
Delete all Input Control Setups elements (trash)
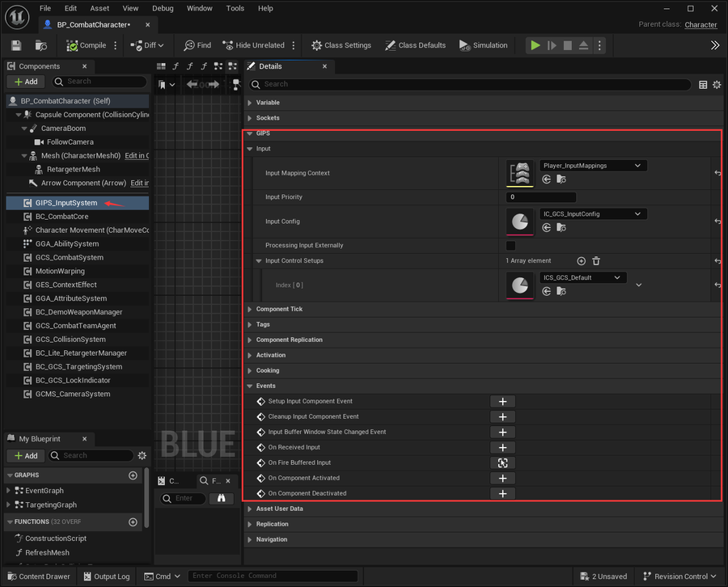(x=596, y=261)
